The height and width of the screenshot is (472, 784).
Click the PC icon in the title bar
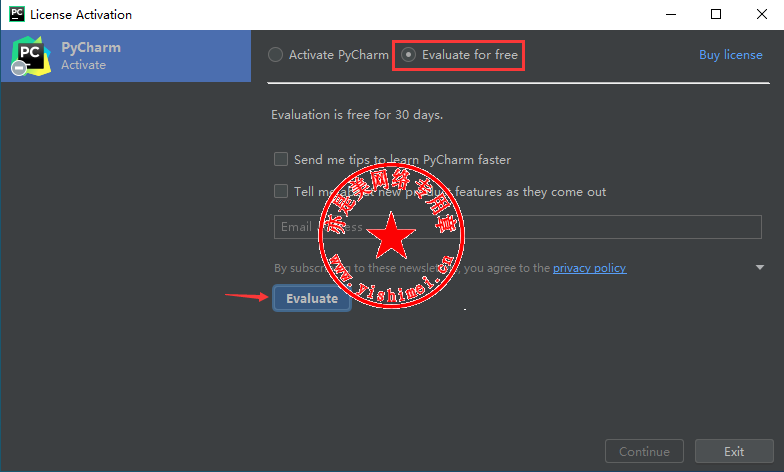[x=16, y=14]
